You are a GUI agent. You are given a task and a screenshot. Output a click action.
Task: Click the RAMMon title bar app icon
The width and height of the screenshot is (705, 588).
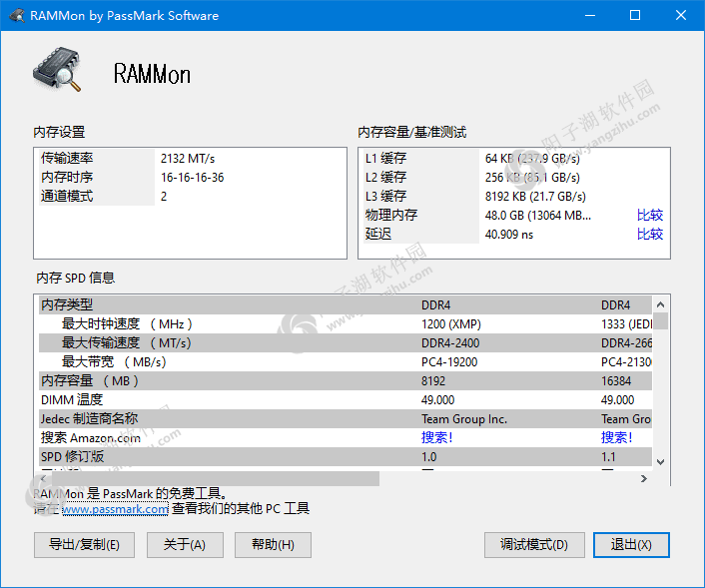coord(17,15)
